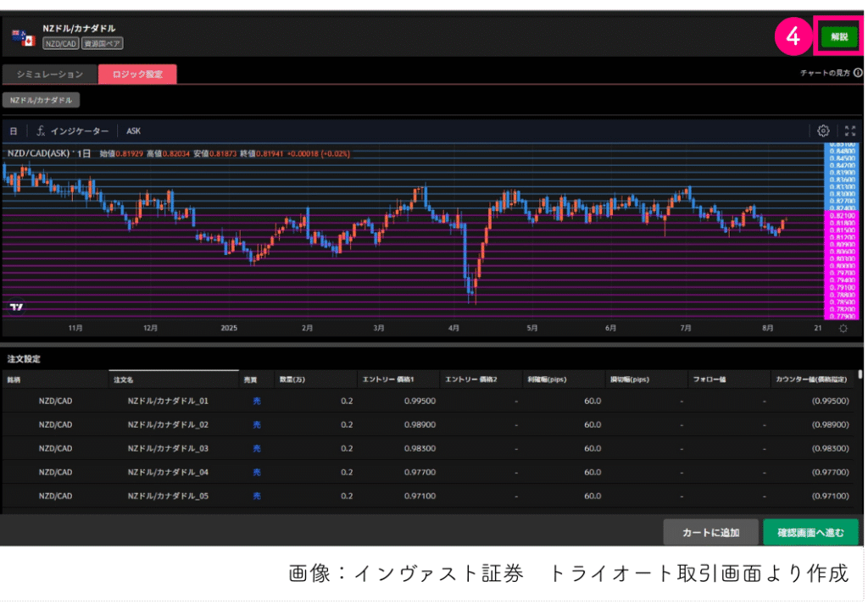868x604 pixels.
Task: Expand chart to fullscreen mode
Action: pos(849,130)
